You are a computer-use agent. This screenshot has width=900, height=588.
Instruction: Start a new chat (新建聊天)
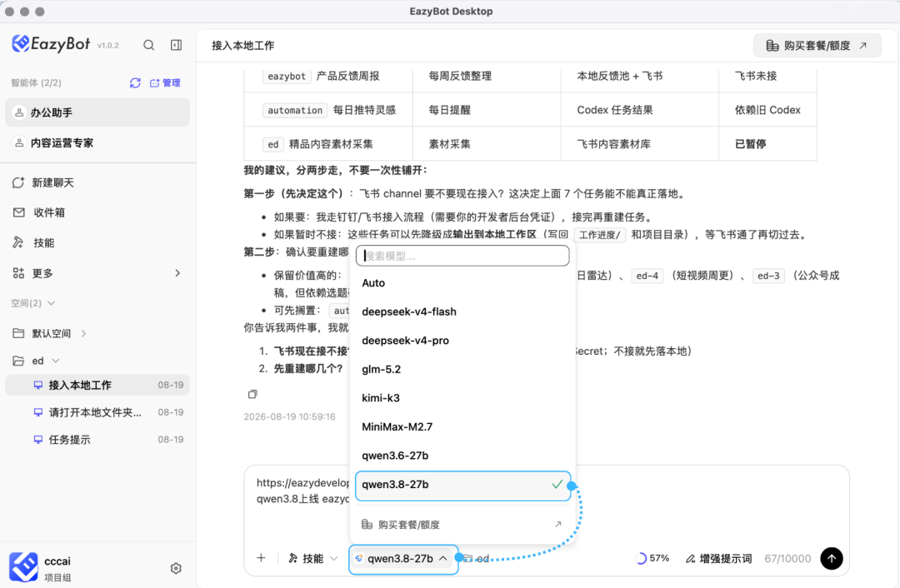43,182
